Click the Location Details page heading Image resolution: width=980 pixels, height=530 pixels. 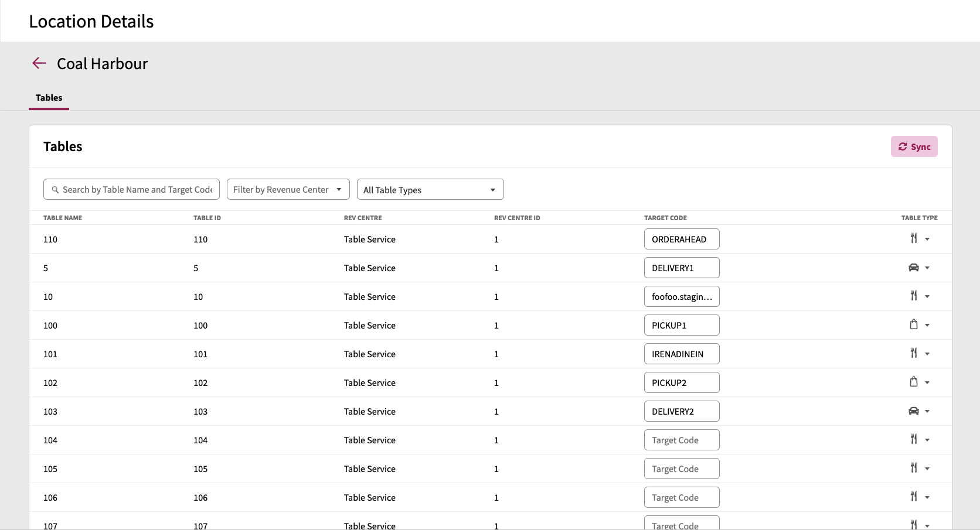(91, 21)
